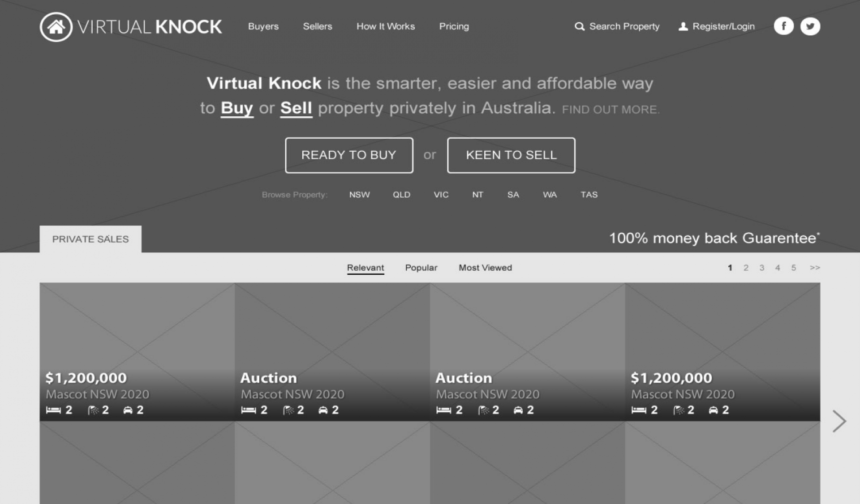
Task: Click the Register/Login user icon
Action: pyautogui.click(x=683, y=26)
